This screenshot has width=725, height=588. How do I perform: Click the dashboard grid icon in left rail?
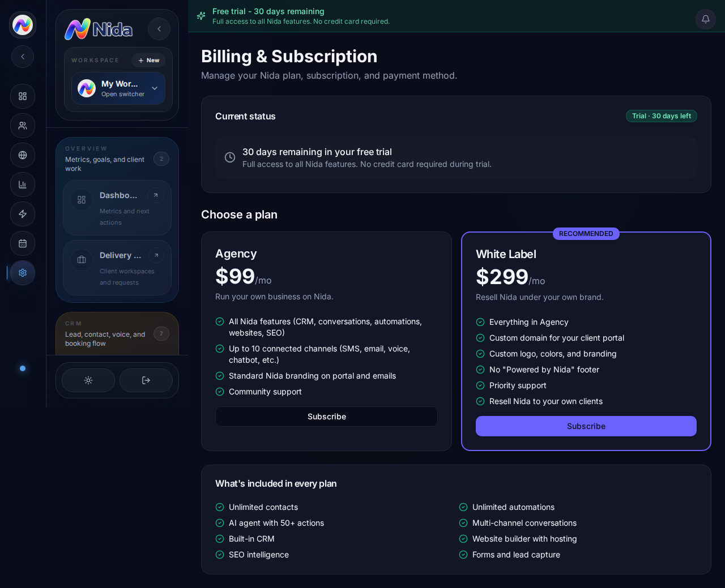23,96
